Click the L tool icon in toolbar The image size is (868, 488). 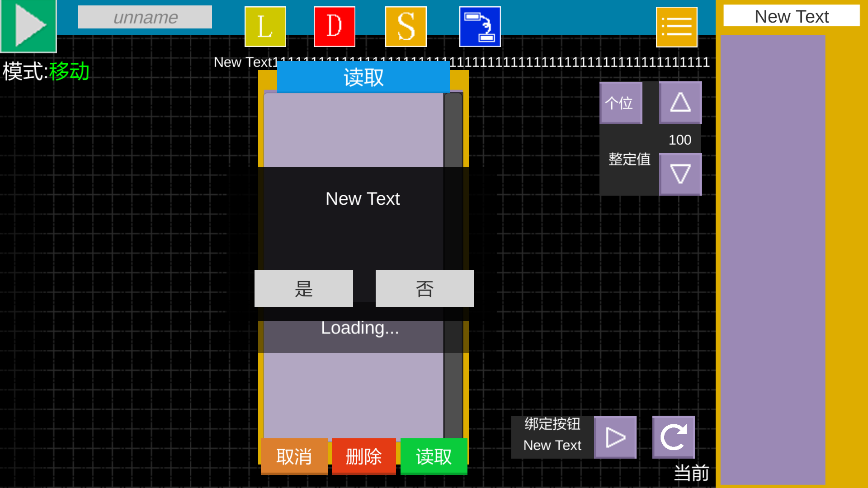(x=264, y=26)
